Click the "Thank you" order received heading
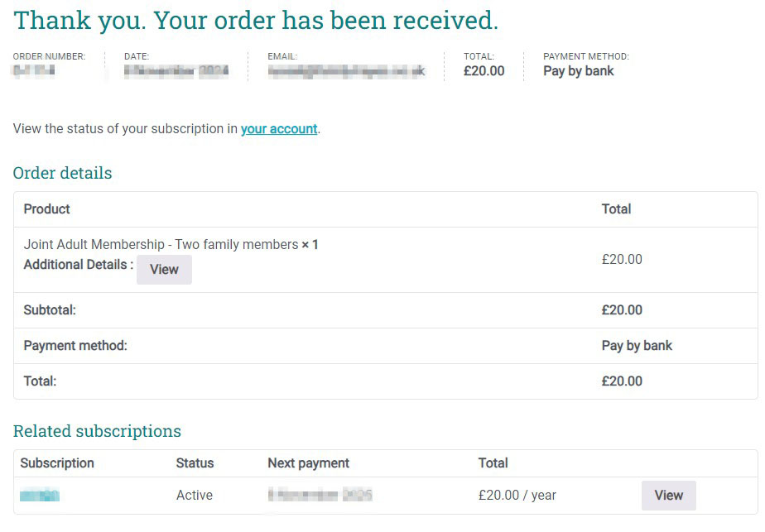Viewport: 765px width, 532px height. pos(256,21)
